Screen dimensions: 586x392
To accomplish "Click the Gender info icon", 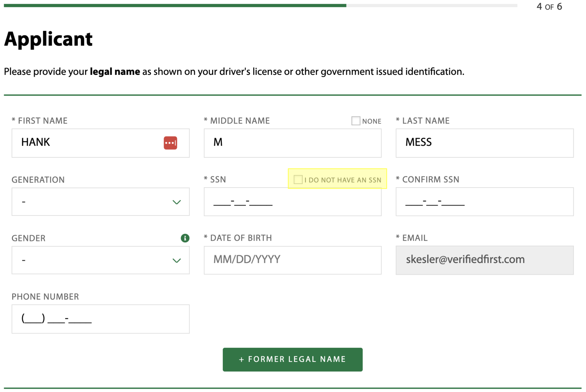I will pyautogui.click(x=185, y=238).
